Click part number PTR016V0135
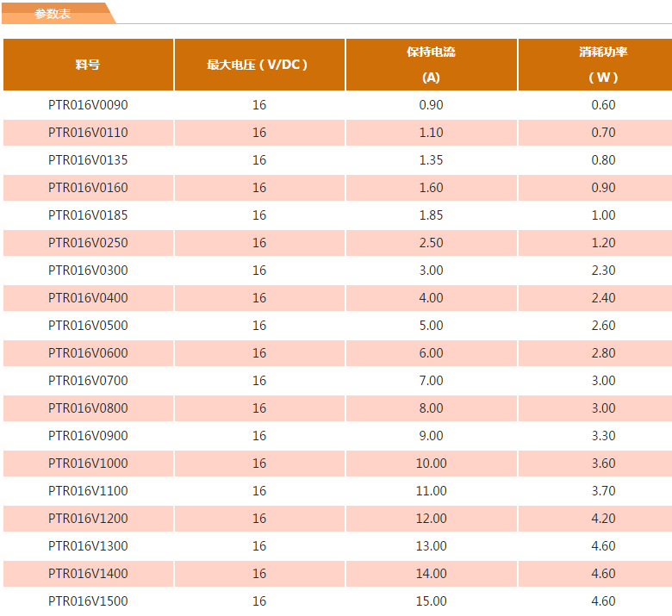Image resolution: width=672 pixels, height=616 pixels. 88,160
